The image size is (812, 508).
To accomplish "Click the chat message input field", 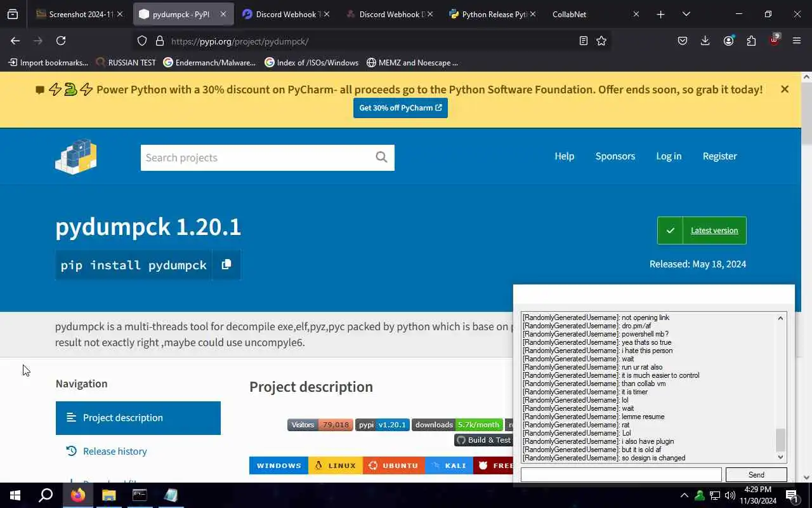I will pyautogui.click(x=621, y=475).
